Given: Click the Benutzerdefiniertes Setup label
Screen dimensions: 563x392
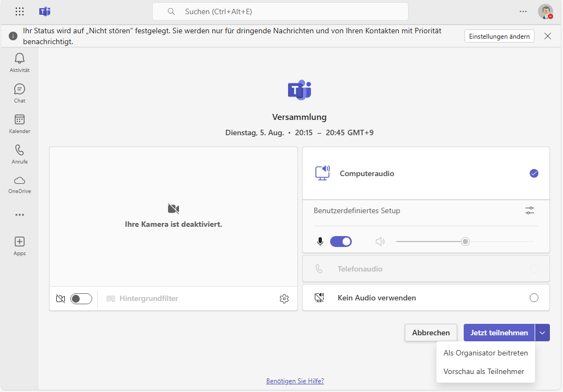Looking at the screenshot, I should click(x=357, y=210).
